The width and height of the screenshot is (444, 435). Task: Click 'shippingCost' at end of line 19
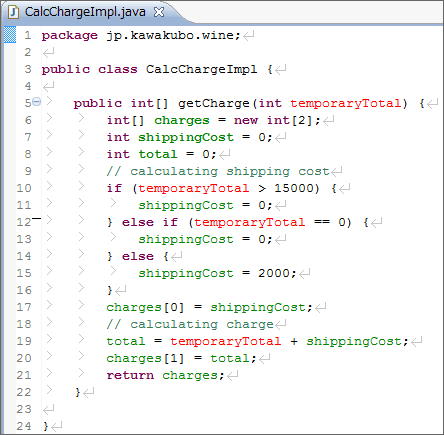(x=354, y=341)
